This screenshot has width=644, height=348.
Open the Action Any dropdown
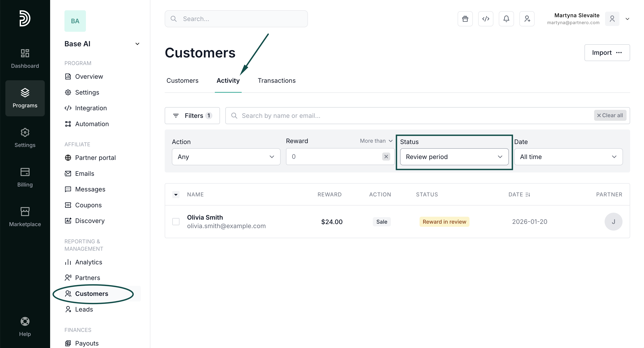click(226, 157)
